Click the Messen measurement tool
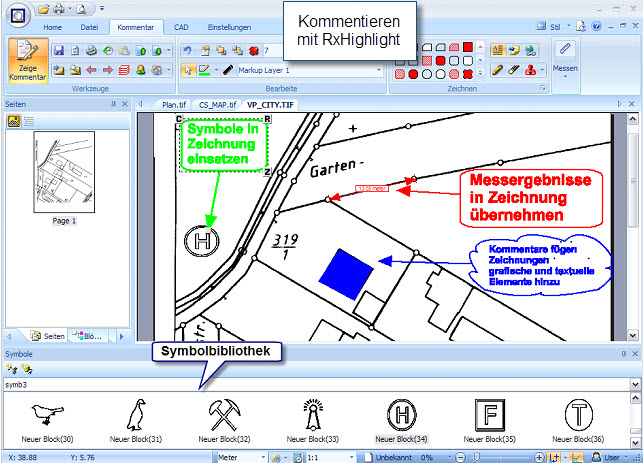 (566, 60)
